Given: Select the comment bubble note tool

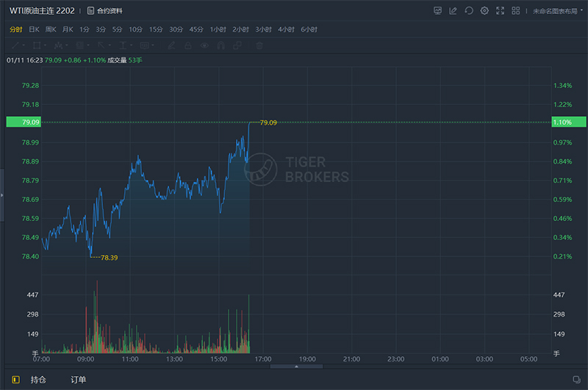Looking at the screenshot, I should 144,46.
